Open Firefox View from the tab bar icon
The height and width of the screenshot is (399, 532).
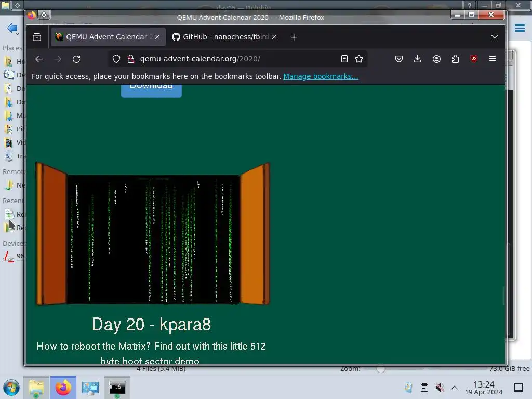click(37, 37)
